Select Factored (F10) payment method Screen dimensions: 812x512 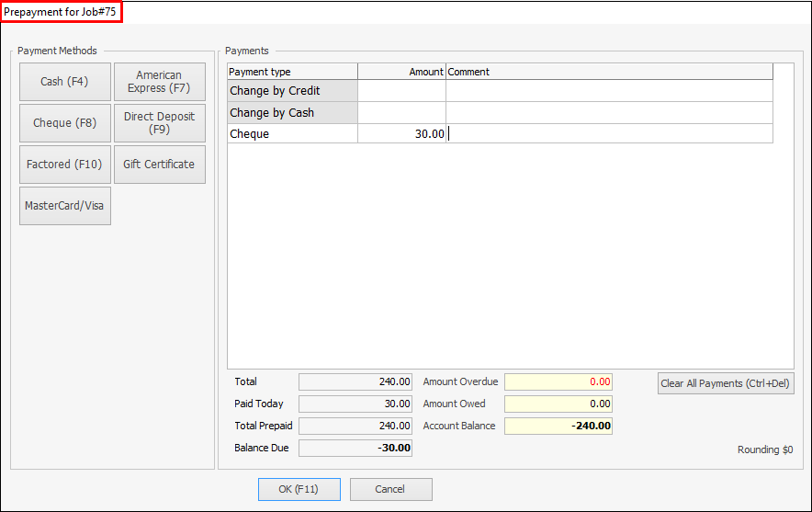point(64,165)
